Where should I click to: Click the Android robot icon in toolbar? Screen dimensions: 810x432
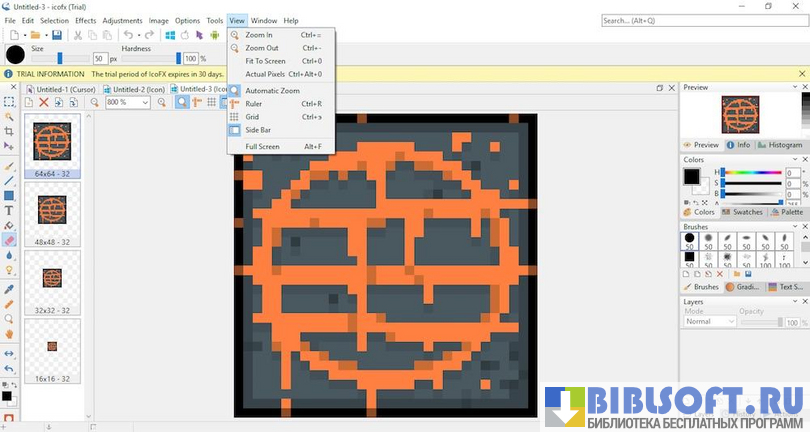pyautogui.click(x=213, y=35)
